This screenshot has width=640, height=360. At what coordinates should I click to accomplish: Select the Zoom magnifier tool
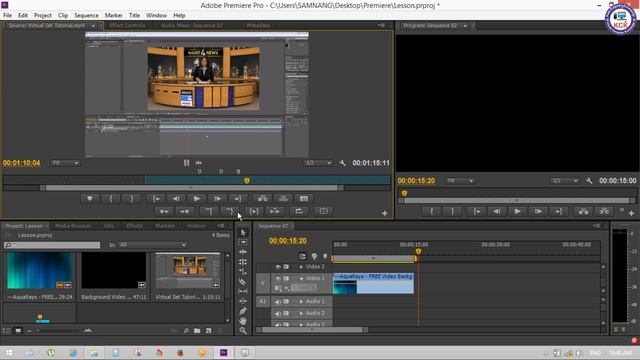click(243, 331)
